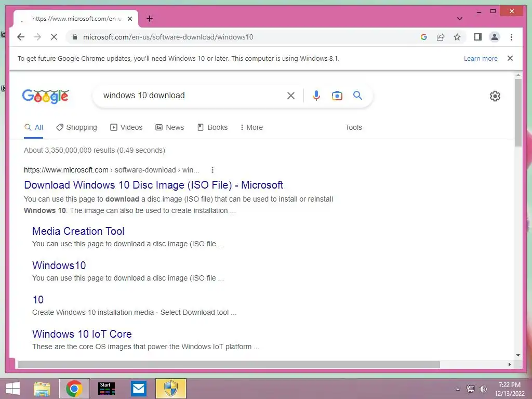This screenshot has width=532, height=399.
Task: Search by image with the camera icon
Action: click(337, 96)
